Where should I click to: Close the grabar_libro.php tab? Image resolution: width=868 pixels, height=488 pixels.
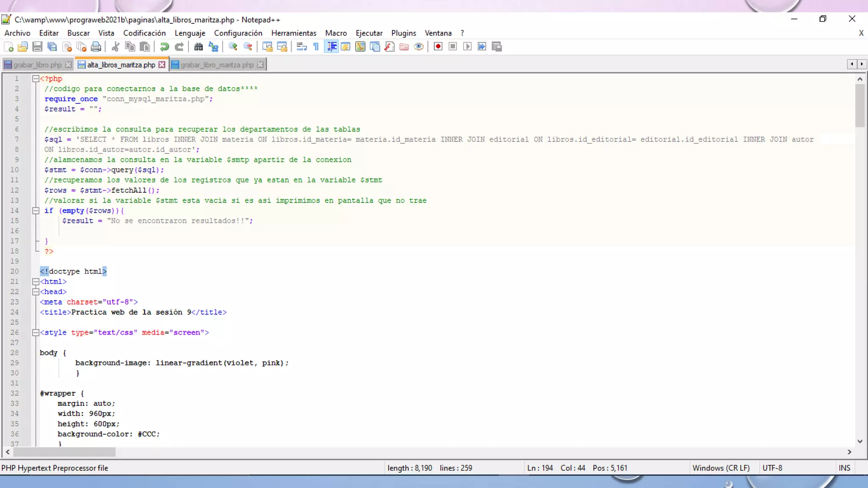pyautogui.click(x=68, y=65)
